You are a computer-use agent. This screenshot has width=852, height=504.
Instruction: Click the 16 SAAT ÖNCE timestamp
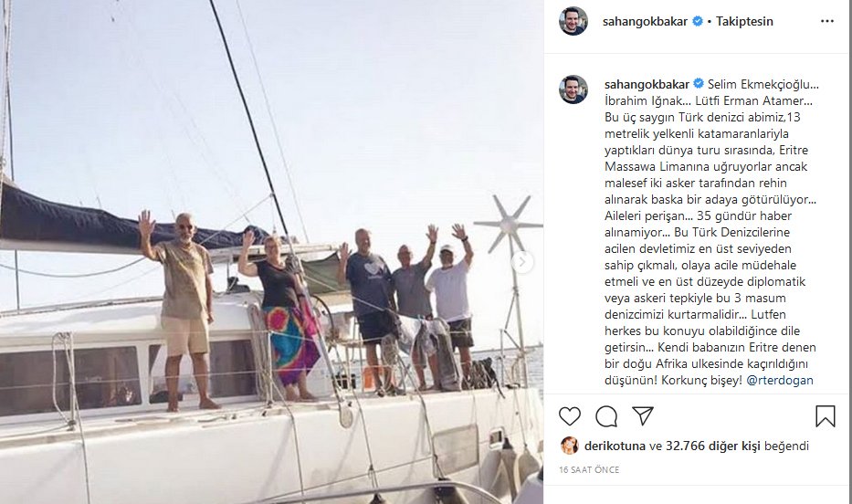click(x=589, y=470)
